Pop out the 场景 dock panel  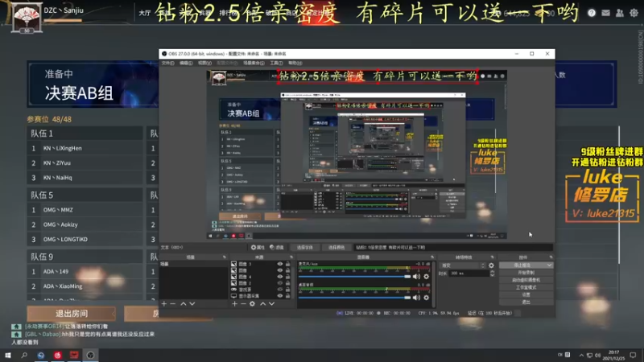coord(225,257)
